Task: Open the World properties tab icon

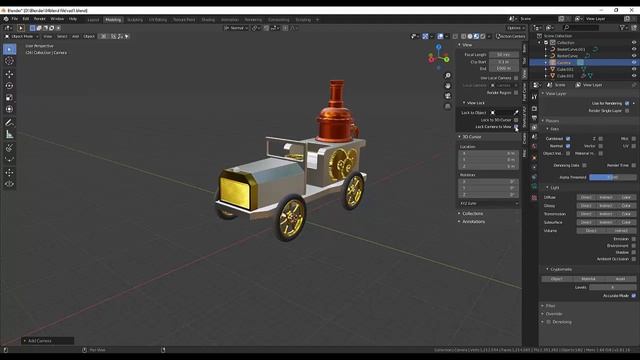Action: (534, 146)
